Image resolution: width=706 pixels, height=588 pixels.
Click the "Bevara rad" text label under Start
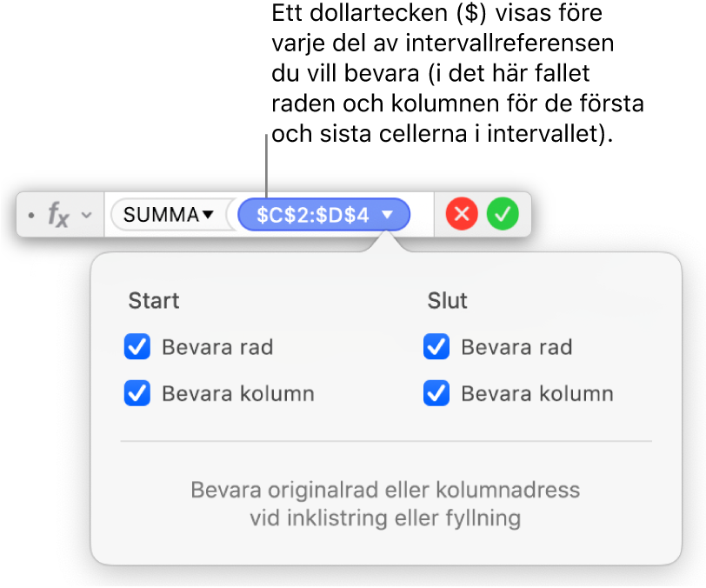[x=217, y=348]
